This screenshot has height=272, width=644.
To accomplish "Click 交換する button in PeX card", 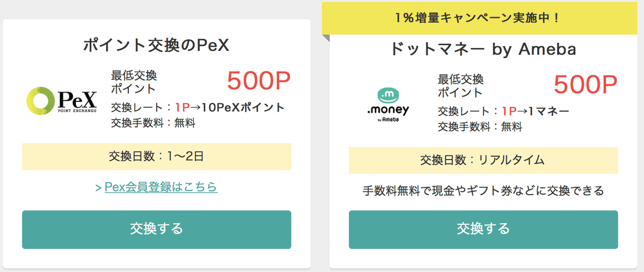I will pyautogui.click(x=157, y=230).
